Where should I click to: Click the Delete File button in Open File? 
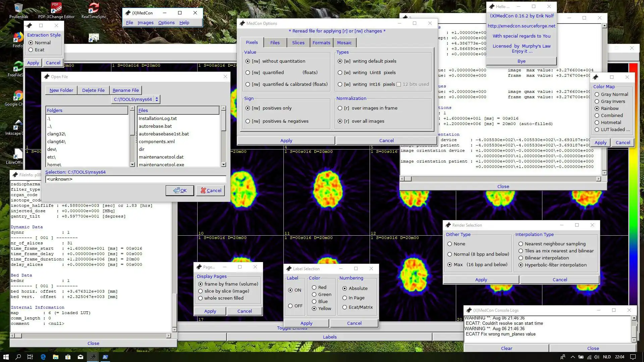tap(93, 90)
